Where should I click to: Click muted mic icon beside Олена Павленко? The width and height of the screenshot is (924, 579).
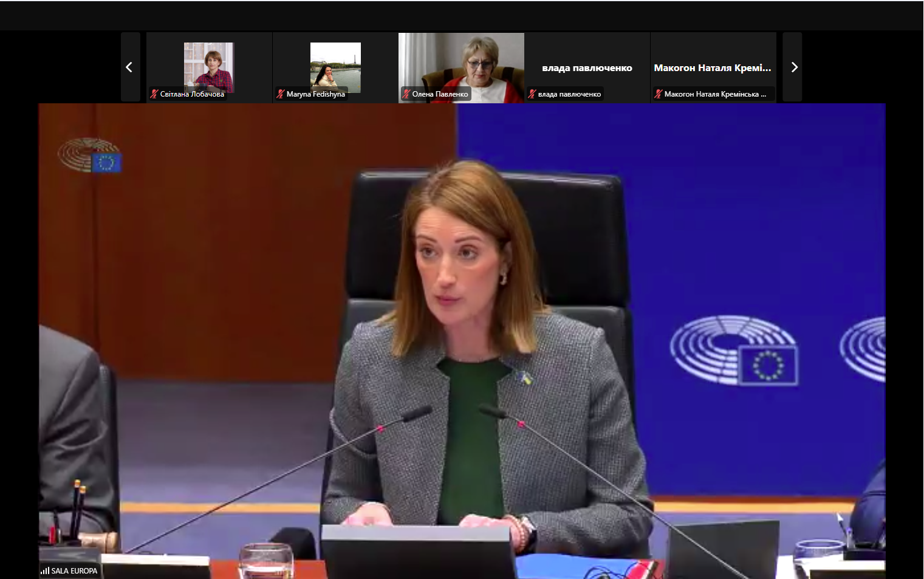[x=406, y=94]
